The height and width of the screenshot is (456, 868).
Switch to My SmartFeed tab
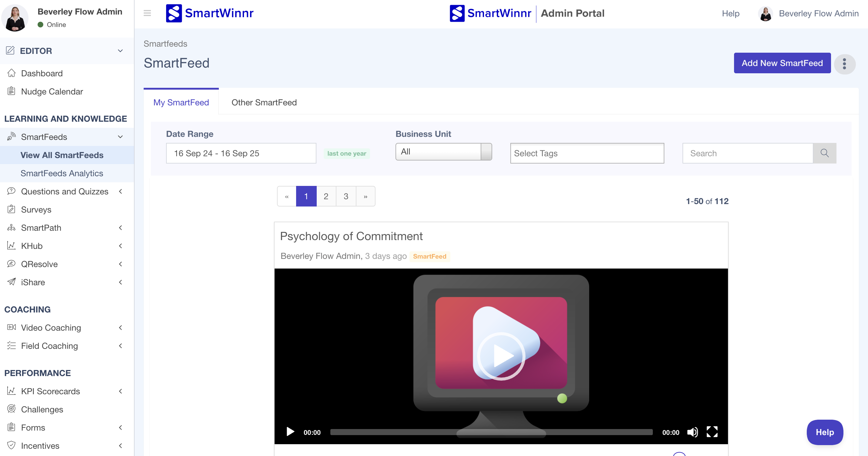click(x=181, y=102)
